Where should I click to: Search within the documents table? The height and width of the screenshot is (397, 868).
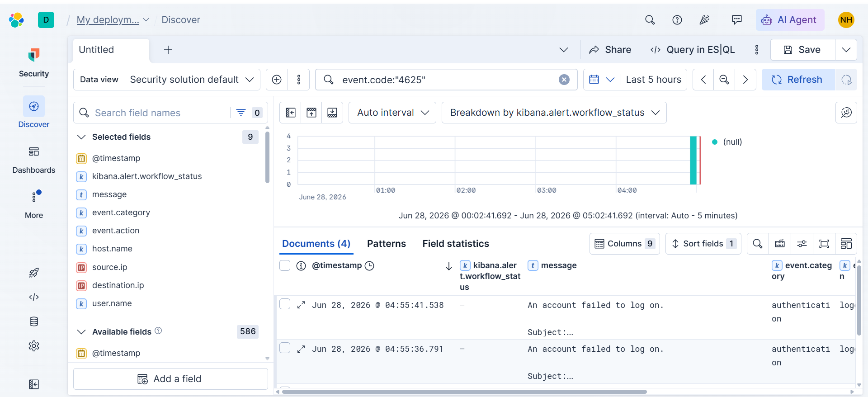[758, 244]
